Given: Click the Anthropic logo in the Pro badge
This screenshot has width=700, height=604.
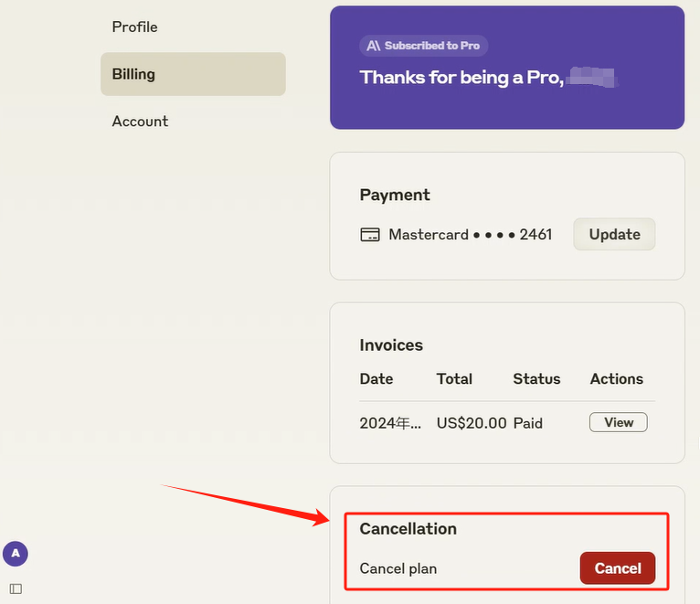Looking at the screenshot, I should (373, 46).
